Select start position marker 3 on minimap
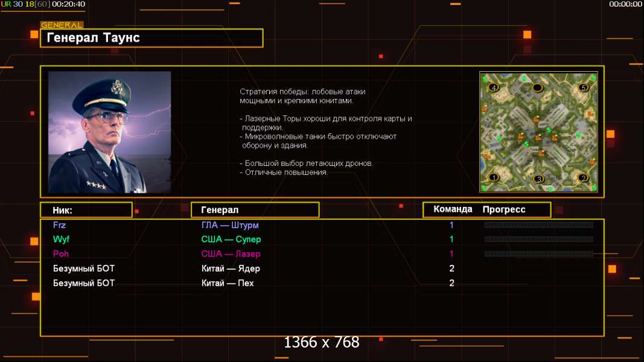 click(x=539, y=179)
